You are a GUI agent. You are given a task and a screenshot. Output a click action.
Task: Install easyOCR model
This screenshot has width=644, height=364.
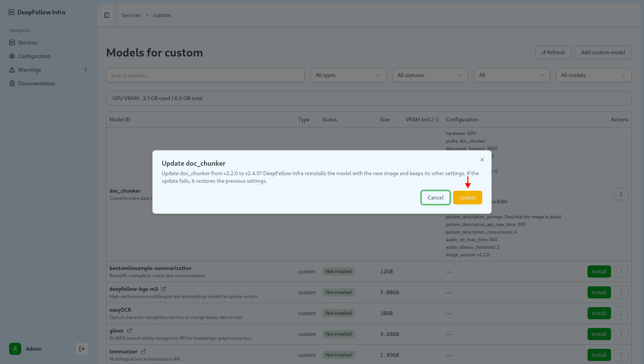click(599, 313)
